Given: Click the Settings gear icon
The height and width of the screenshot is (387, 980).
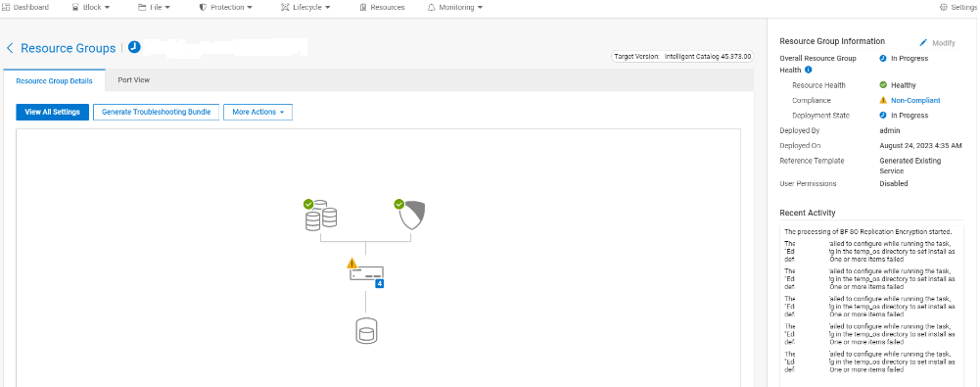Looking at the screenshot, I should 943,8.
